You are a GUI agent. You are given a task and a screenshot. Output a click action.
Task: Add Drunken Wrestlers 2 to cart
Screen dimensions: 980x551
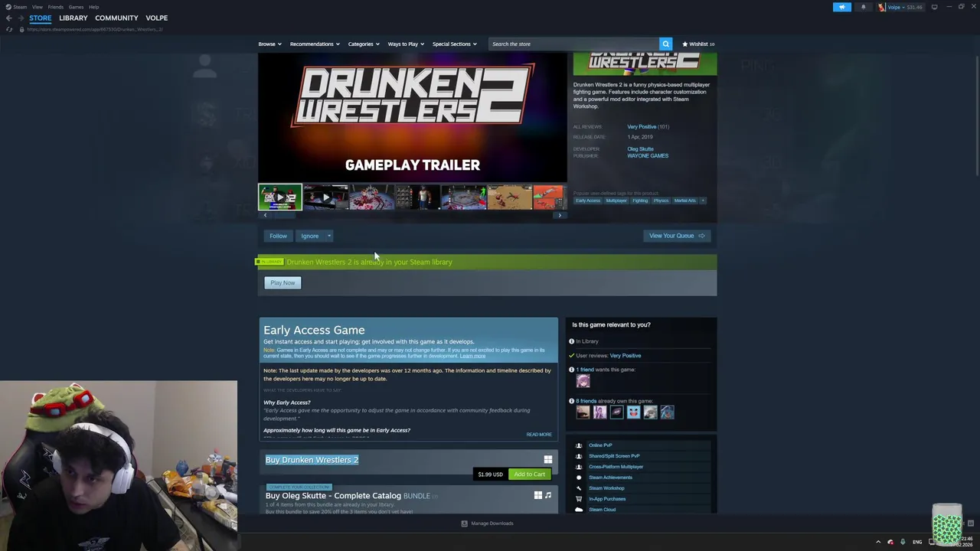(x=529, y=474)
